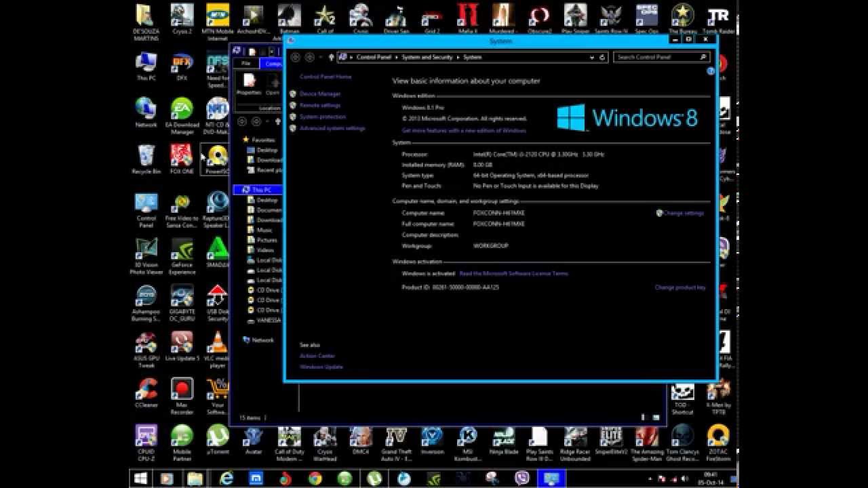Viewport: 868px width, 488px height.
Task: Open Remote settings link
Action: pyautogui.click(x=320, y=105)
